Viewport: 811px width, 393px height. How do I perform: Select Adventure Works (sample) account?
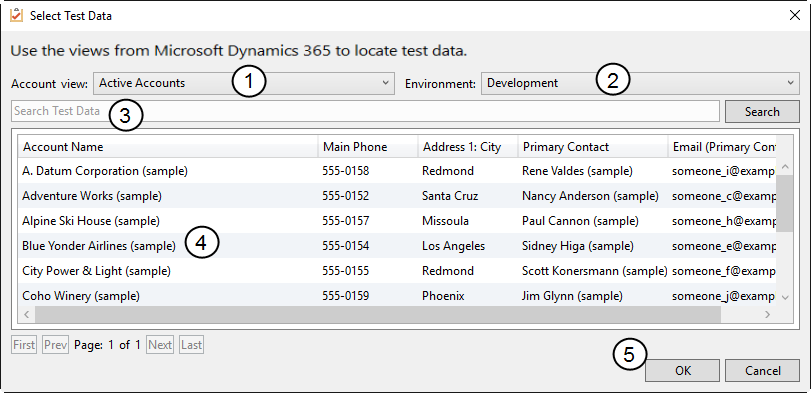pyautogui.click(x=92, y=196)
